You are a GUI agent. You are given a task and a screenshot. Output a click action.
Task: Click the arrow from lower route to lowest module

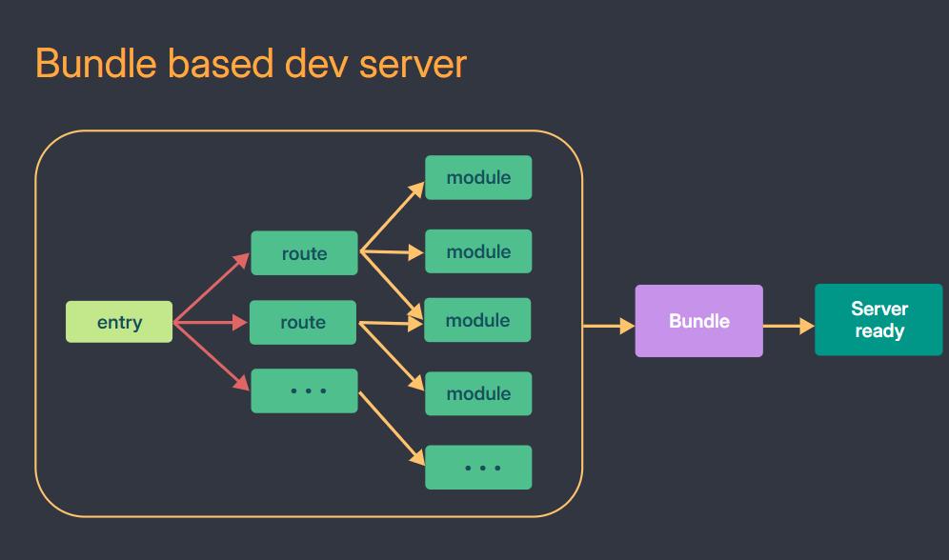click(392, 356)
